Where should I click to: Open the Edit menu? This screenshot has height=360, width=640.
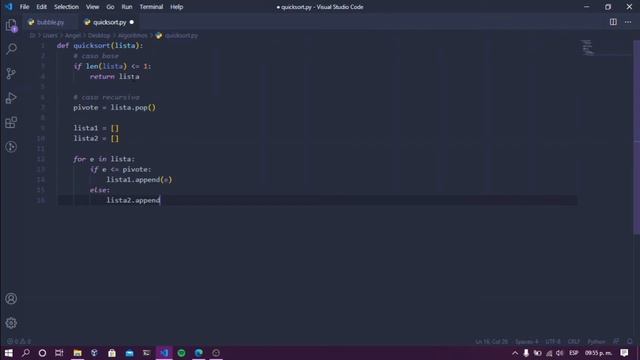pos(41,7)
